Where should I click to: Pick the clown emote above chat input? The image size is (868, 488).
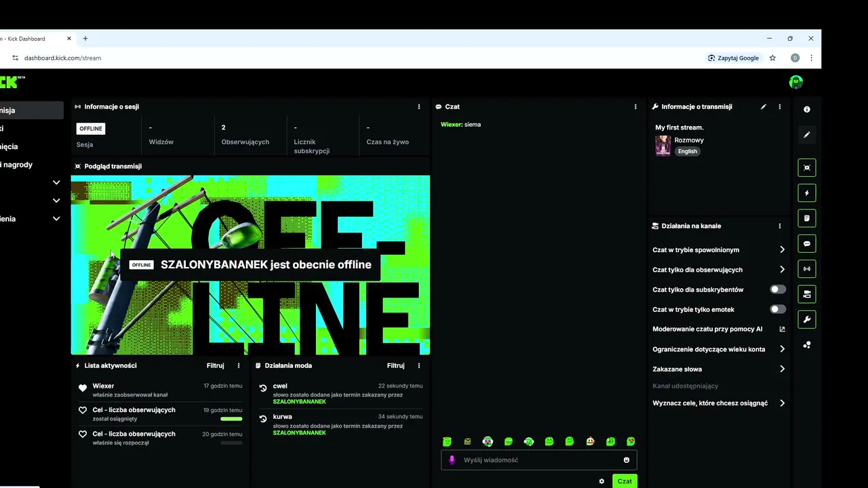click(x=590, y=441)
